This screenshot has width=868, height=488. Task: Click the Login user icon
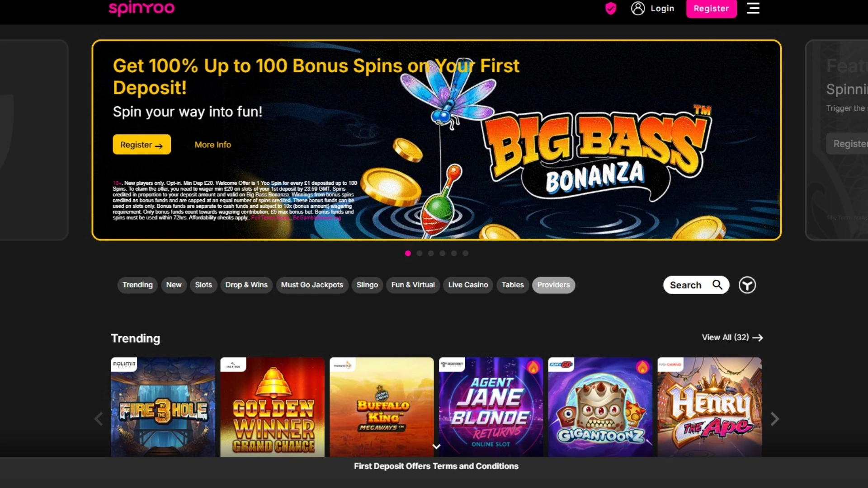point(638,8)
